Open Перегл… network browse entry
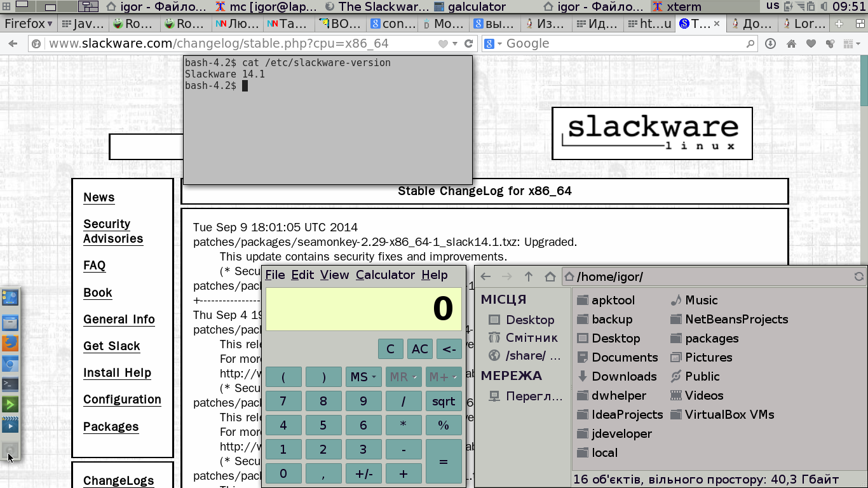 point(526,396)
